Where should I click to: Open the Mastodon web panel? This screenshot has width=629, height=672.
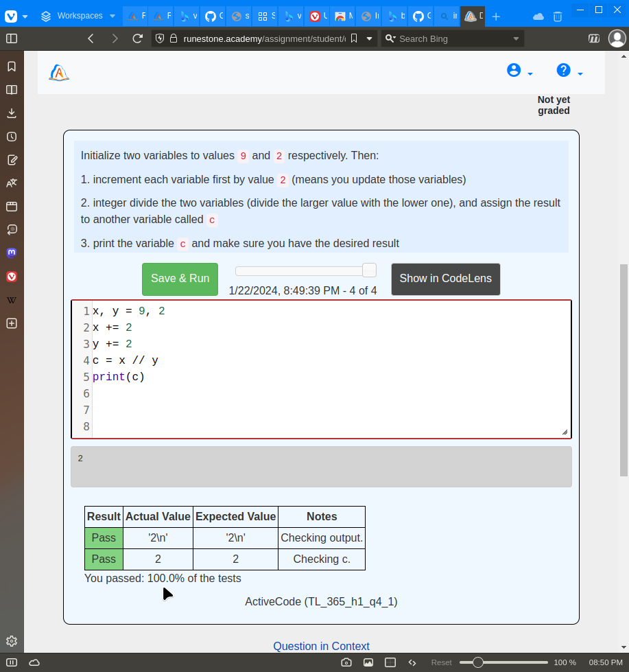(11, 253)
